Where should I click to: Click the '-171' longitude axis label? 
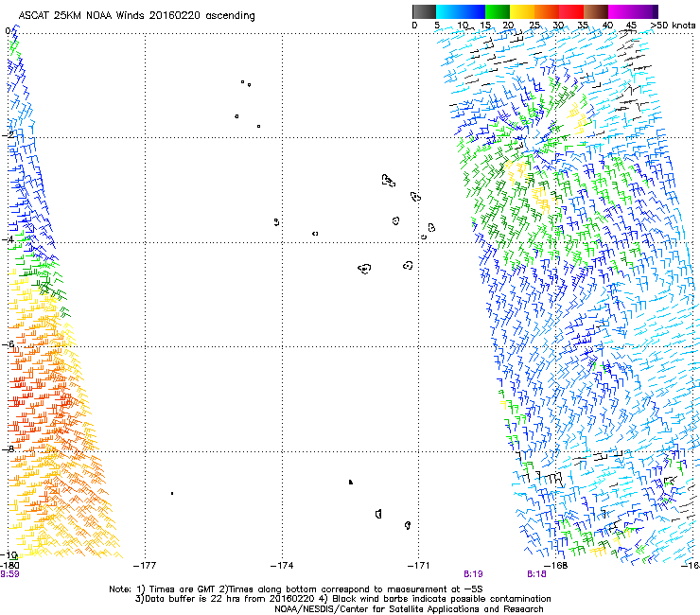pos(418,566)
